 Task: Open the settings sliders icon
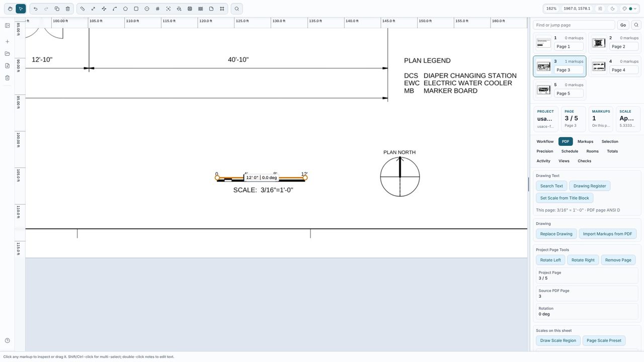pyautogui.click(x=600, y=9)
